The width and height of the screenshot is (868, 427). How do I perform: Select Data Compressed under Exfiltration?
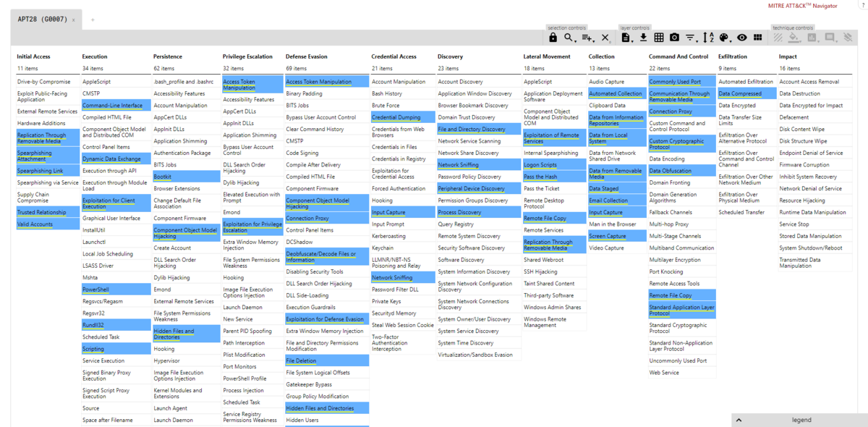pos(746,93)
